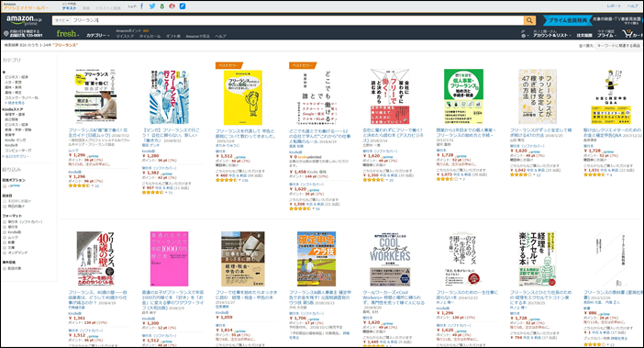
Task: Open the 確定申告 ウラ技 book cover
Action: (x=316, y=259)
